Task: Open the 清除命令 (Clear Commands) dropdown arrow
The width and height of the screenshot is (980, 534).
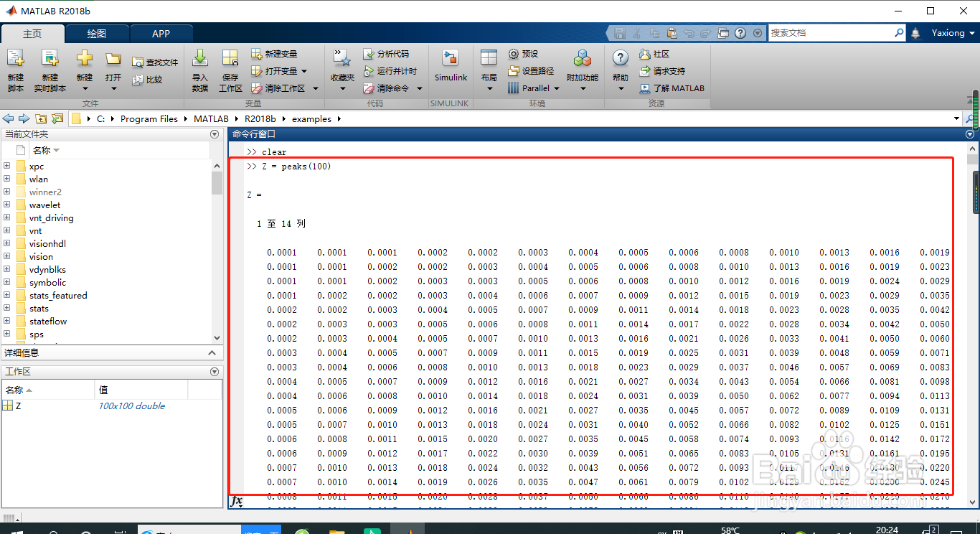Action: (x=419, y=88)
